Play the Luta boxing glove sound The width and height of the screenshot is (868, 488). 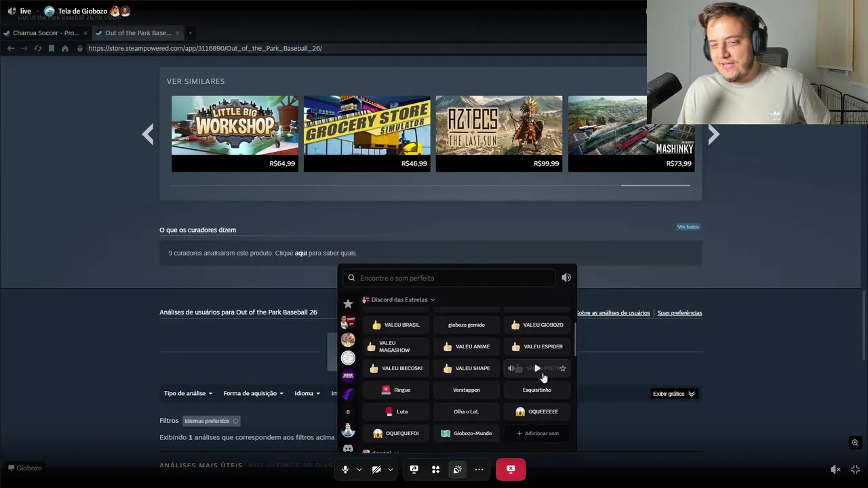pyautogui.click(x=396, y=411)
